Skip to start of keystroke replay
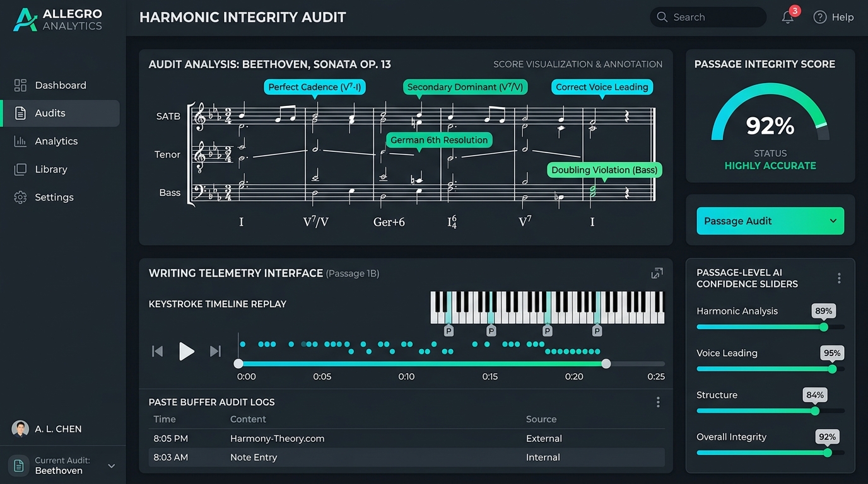This screenshot has width=868, height=484. pyautogui.click(x=158, y=351)
